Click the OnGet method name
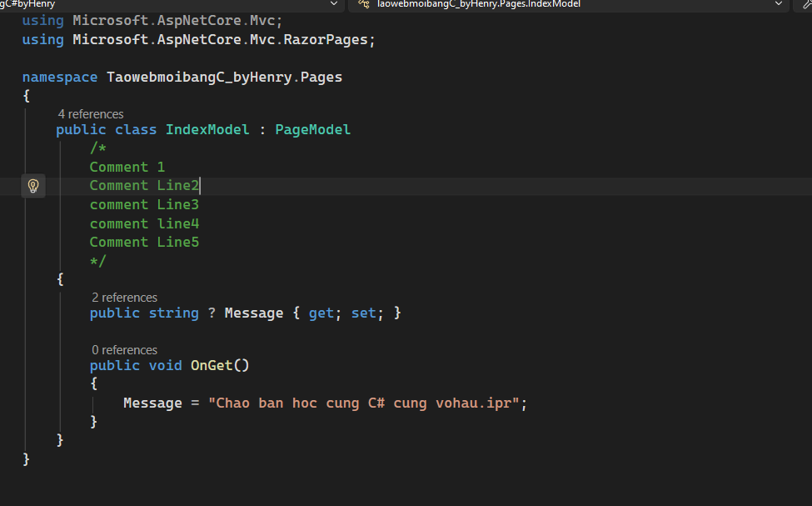812x506 pixels. [x=212, y=365]
